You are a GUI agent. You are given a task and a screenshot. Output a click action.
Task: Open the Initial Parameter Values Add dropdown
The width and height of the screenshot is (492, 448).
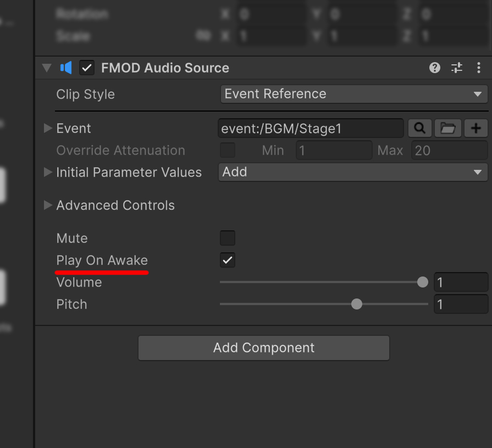pos(353,172)
